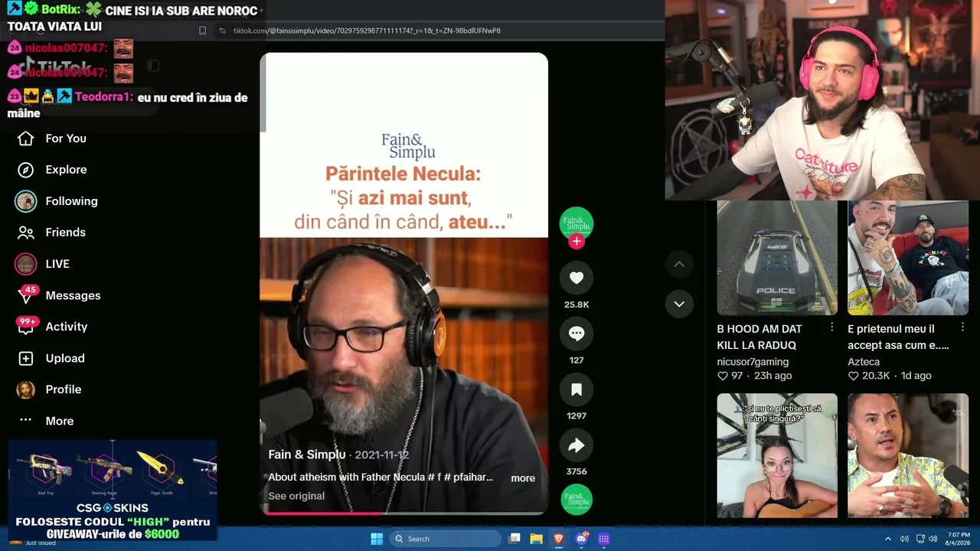Viewport: 980px width, 551px height.
Task: Open the Azteca channel link
Action: [864, 362]
